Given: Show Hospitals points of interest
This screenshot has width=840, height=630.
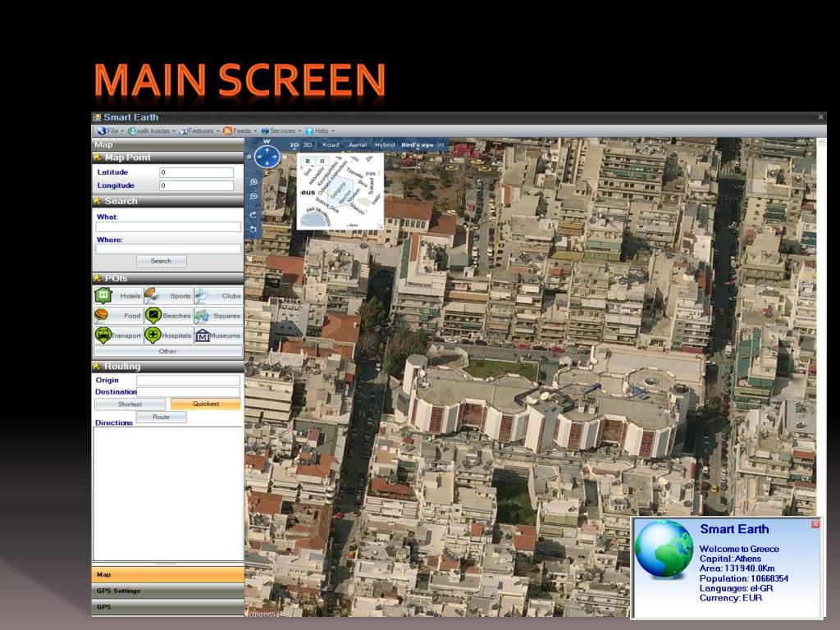Looking at the screenshot, I should click(x=168, y=336).
